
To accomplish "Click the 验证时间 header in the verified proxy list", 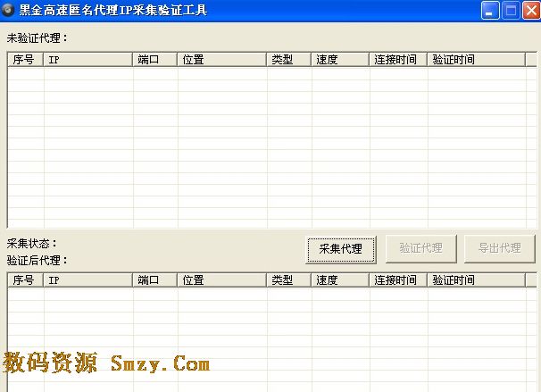I will 477,280.
